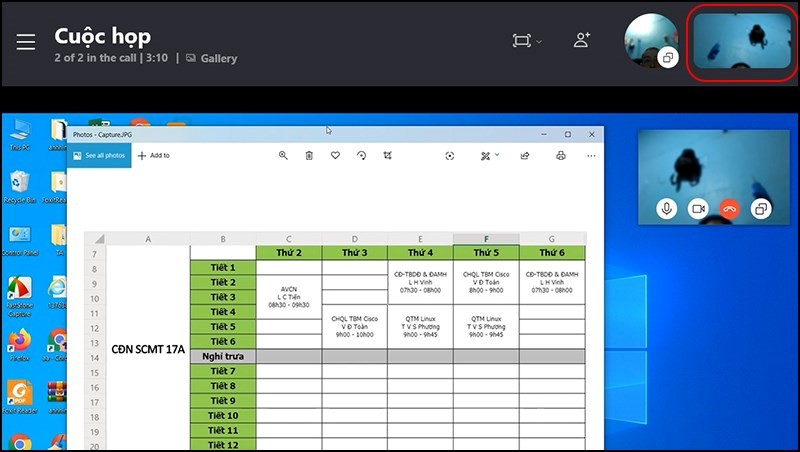Click the FastStone Capture desktop icon

19,297
